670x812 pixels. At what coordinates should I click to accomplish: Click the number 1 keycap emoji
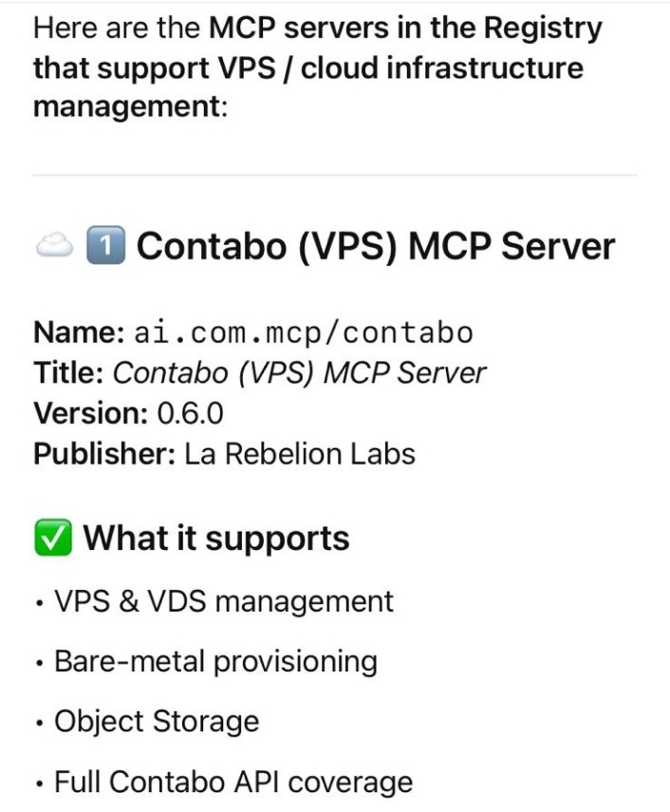pyautogui.click(x=104, y=247)
